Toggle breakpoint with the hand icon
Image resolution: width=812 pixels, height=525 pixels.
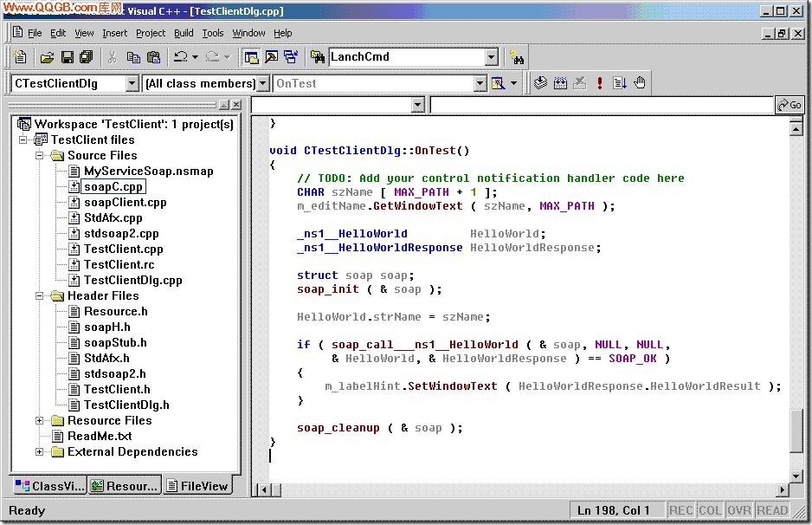point(640,83)
